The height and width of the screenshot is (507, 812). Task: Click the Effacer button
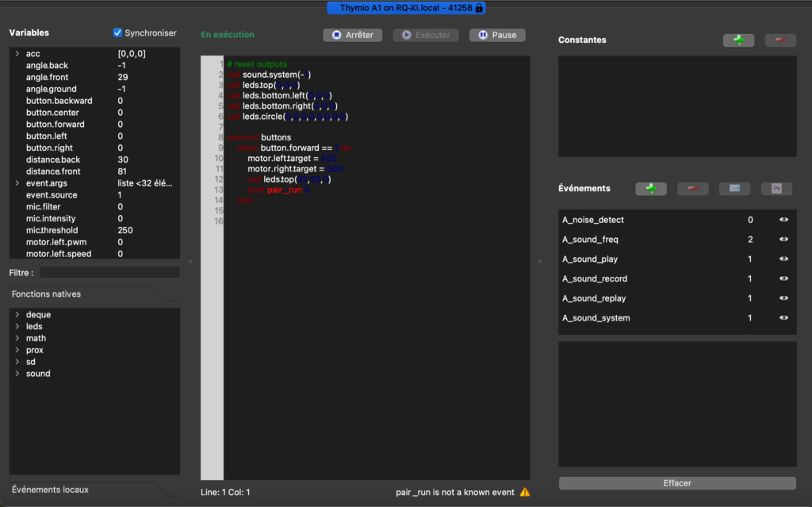point(677,483)
